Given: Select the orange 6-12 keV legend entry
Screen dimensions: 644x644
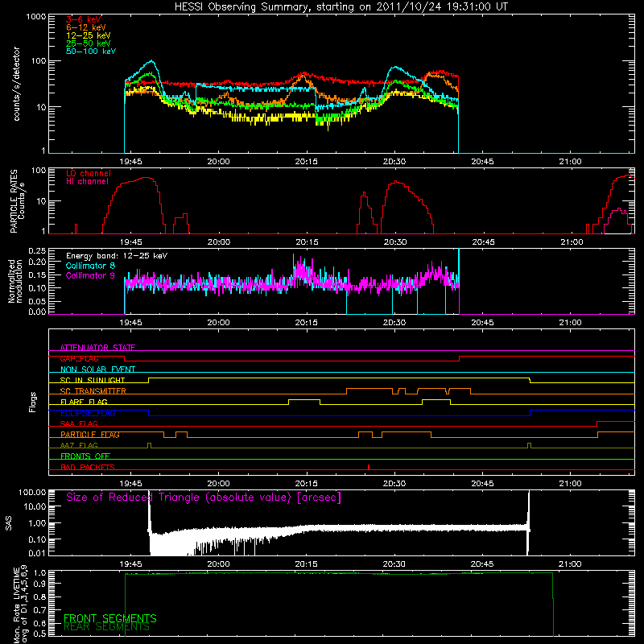Looking at the screenshot, I should (x=86, y=27).
